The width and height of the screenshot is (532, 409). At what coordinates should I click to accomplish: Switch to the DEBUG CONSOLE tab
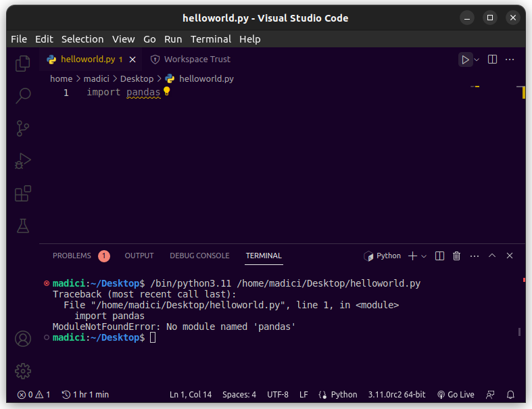pyautogui.click(x=199, y=256)
